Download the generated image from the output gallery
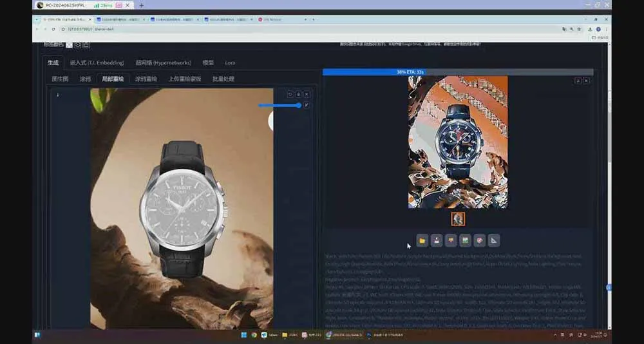This screenshot has width=644, height=344. click(x=578, y=81)
